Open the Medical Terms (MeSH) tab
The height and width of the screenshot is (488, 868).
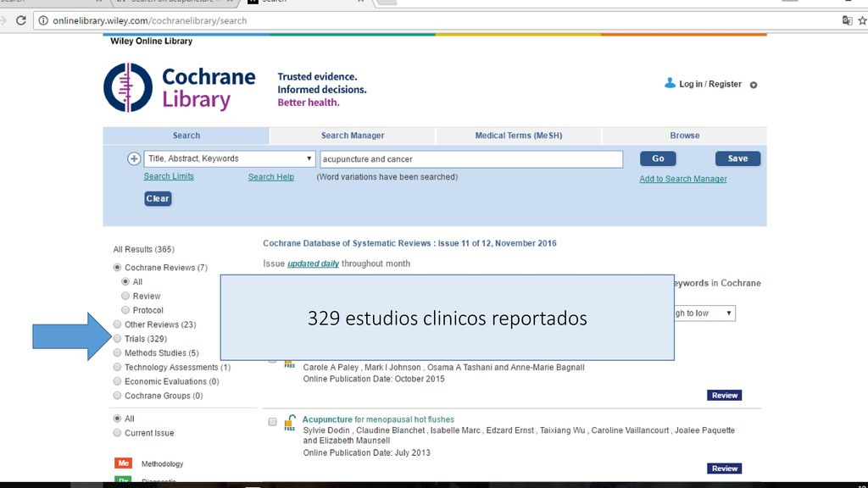coord(519,136)
